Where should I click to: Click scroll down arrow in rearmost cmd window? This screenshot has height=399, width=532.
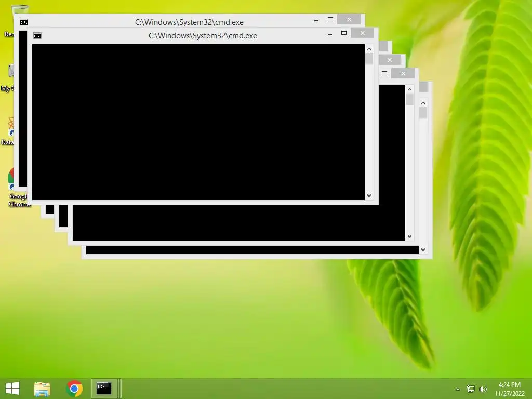point(423,250)
